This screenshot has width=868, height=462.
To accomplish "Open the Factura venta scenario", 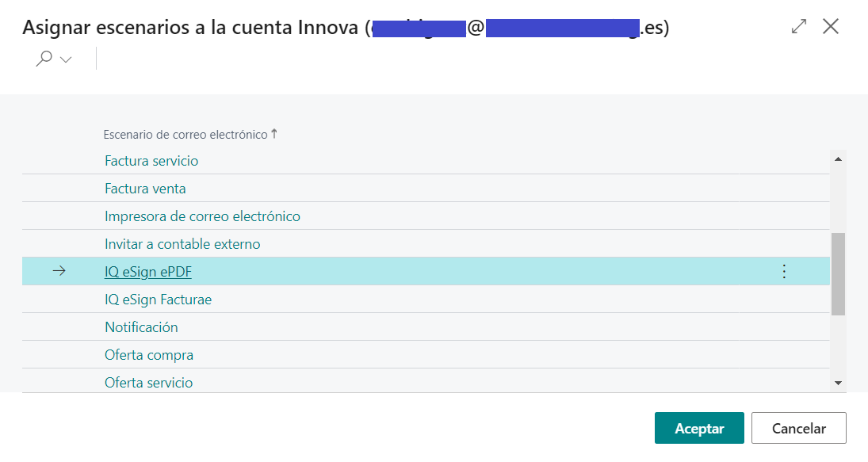I will 147,188.
